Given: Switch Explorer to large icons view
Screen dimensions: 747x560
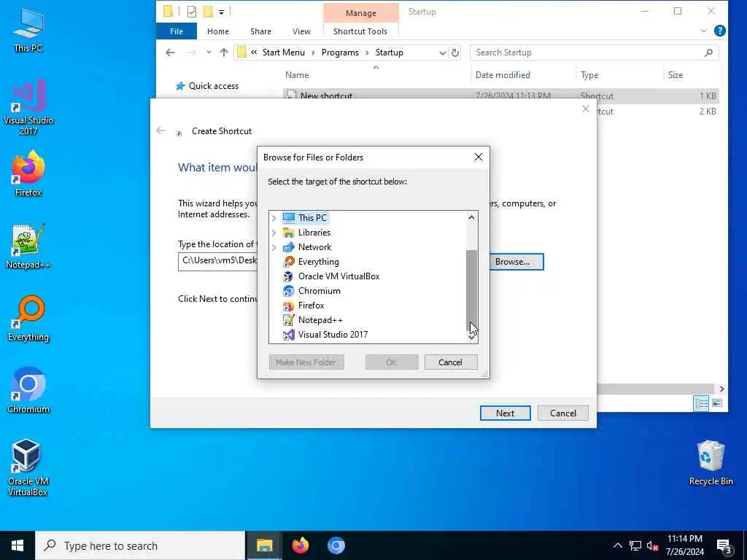Looking at the screenshot, I should 717,403.
